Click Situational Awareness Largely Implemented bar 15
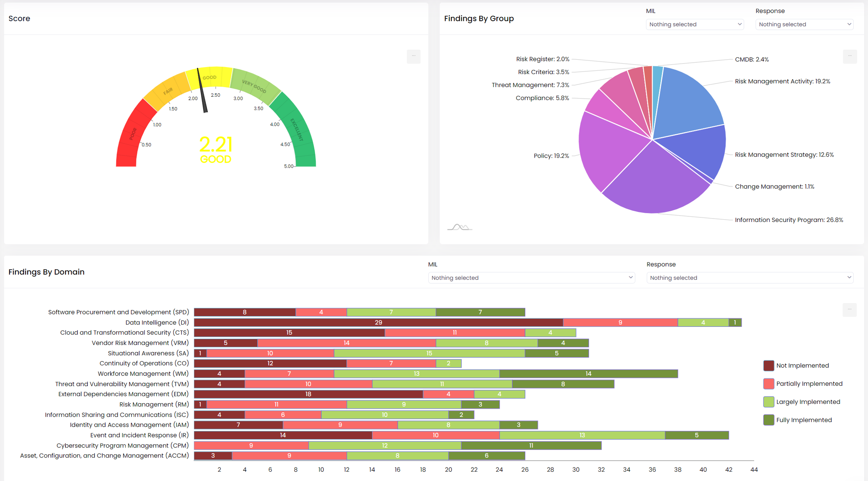Screen dimensions: 868x481 pos(429,353)
